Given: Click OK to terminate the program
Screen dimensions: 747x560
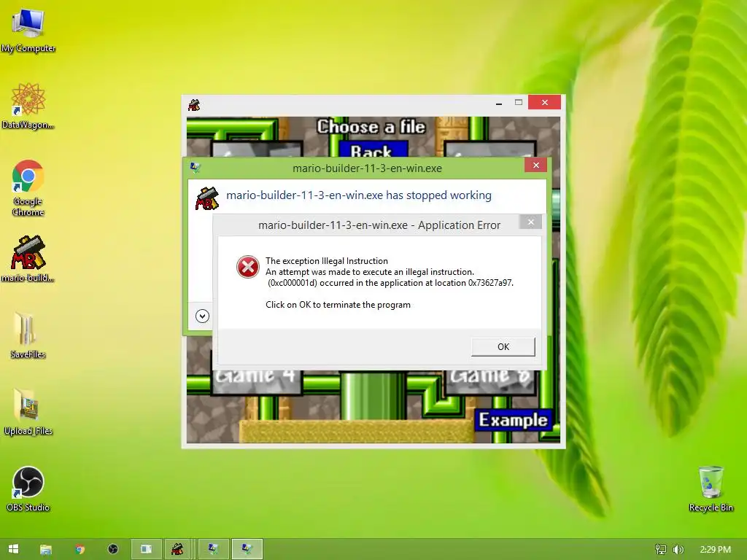Looking at the screenshot, I should [x=503, y=346].
